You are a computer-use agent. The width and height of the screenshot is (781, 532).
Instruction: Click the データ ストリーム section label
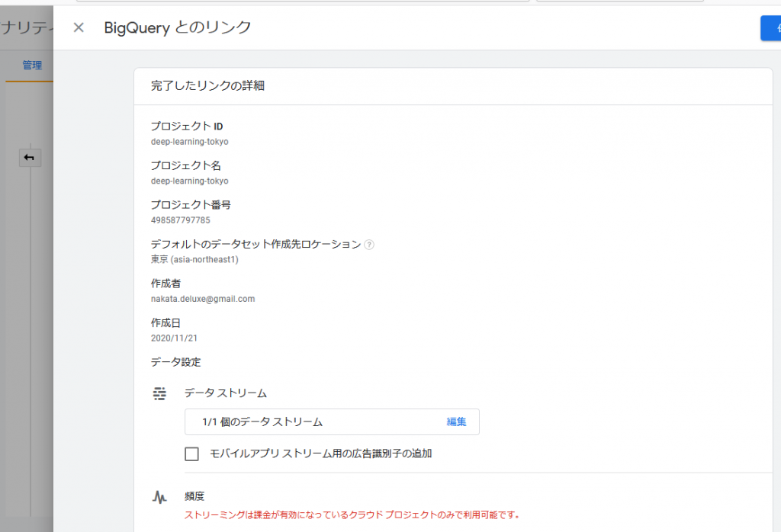[226, 393]
